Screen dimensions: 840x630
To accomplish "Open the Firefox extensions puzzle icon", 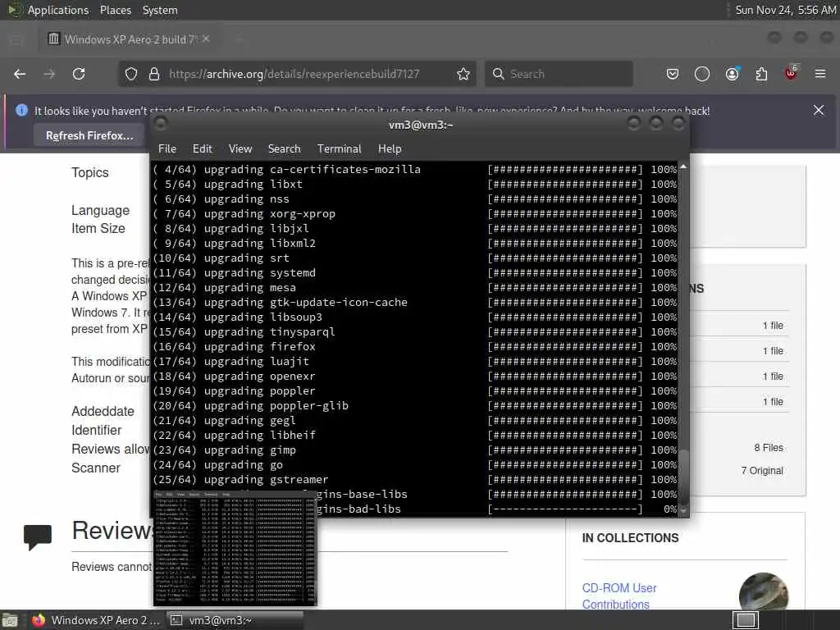I will pyautogui.click(x=761, y=74).
